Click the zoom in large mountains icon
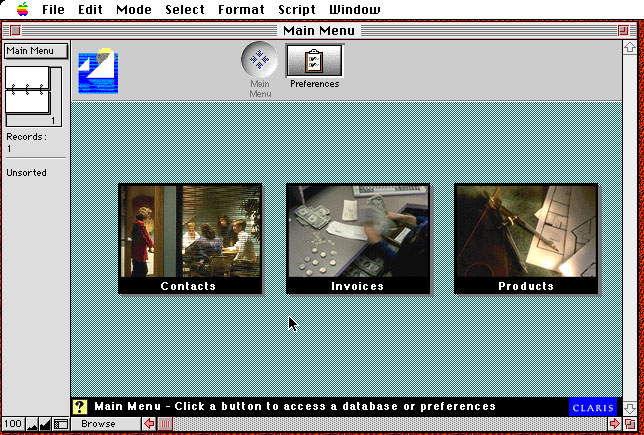Viewport: 644px width, 435px height. (45, 424)
